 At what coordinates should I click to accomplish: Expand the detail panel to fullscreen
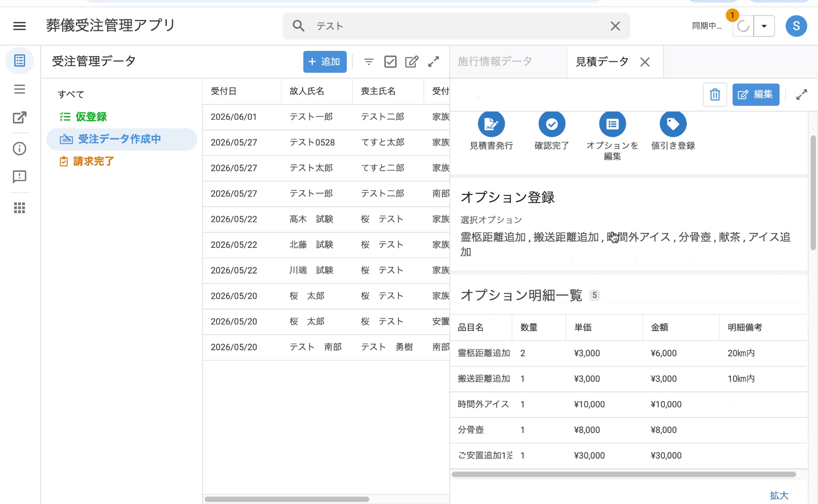coord(802,95)
